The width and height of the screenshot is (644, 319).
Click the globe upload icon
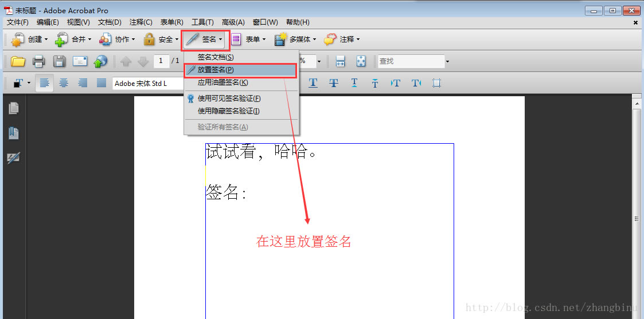pyautogui.click(x=100, y=61)
